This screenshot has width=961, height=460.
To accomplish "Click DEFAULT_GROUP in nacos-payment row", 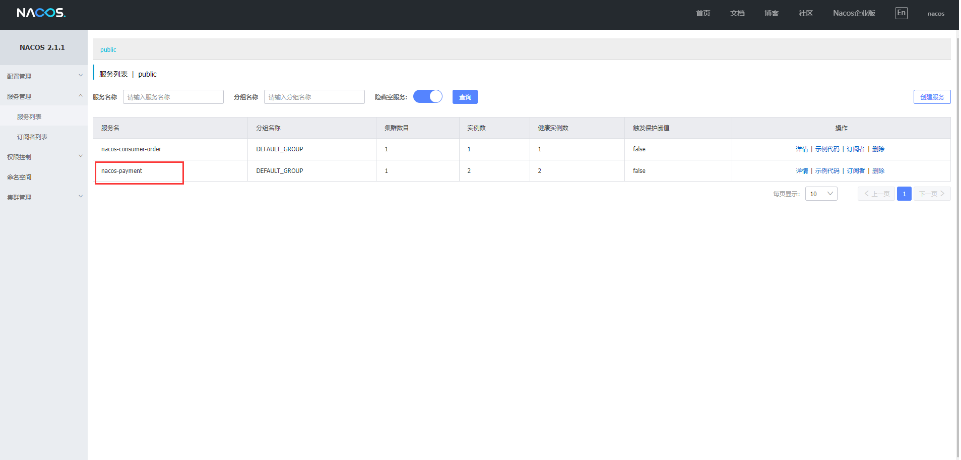I will pos(279,171).
